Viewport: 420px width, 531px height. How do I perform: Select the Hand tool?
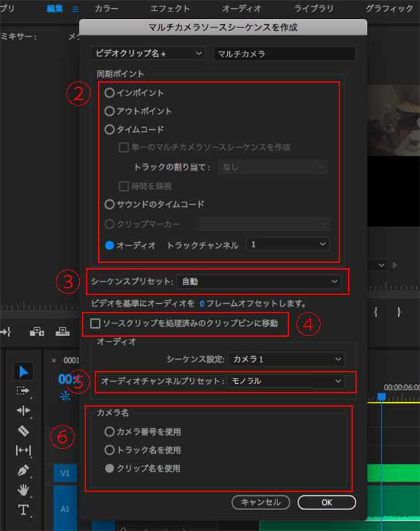[24, 489]
